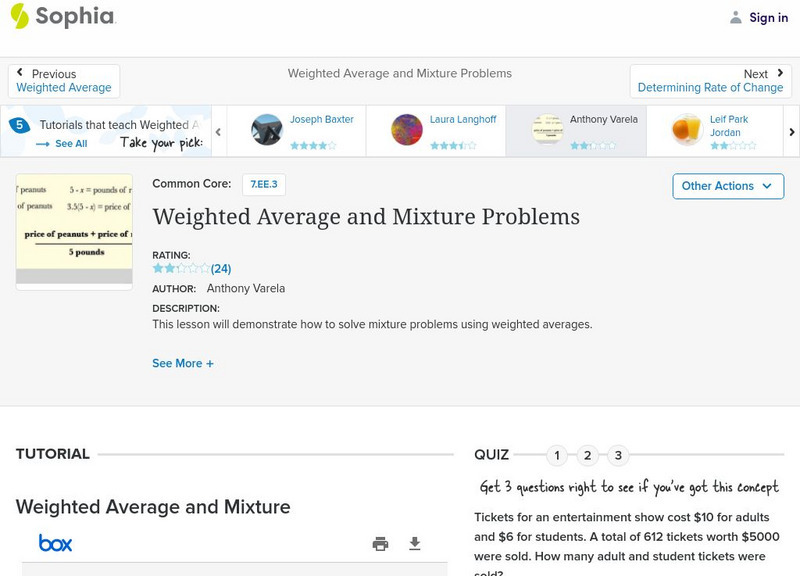
Task: Click the download icon in document viewer
Action: click(x=415, y=544)
